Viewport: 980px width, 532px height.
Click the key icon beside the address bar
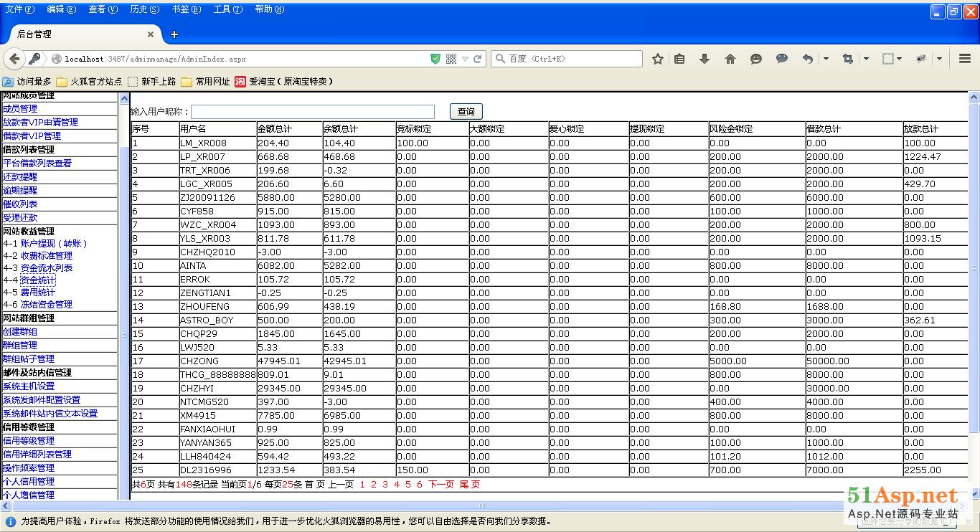pos(34,59)
